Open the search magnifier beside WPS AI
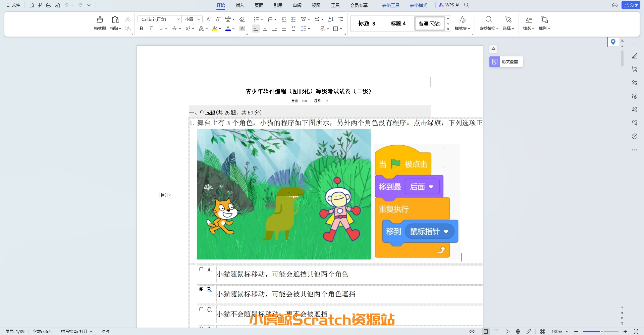Viewport: 644px width, 335px height. [467, 5]
